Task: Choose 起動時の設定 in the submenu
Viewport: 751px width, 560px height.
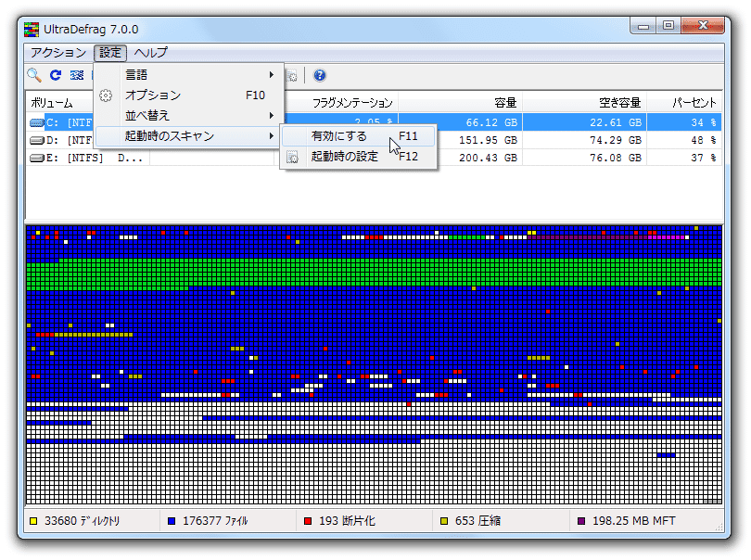Action: [x=359, y=157]
